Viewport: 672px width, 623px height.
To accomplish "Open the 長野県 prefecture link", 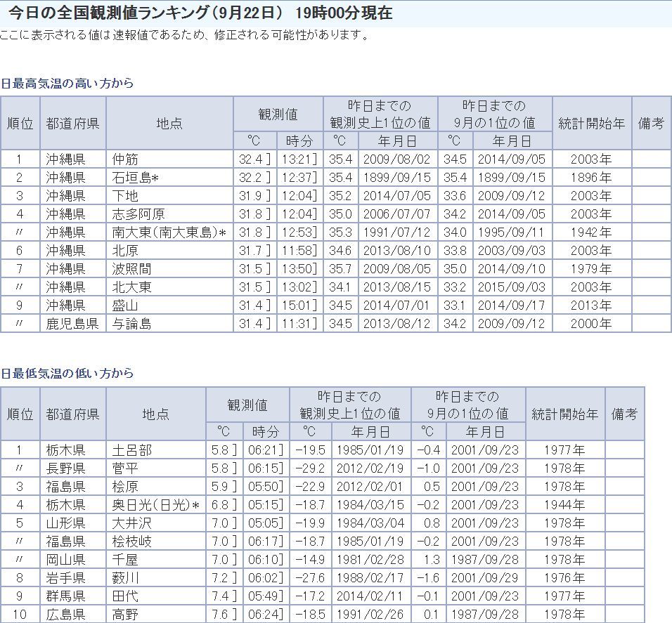I will pyautogui.click(x=65, y=468).
